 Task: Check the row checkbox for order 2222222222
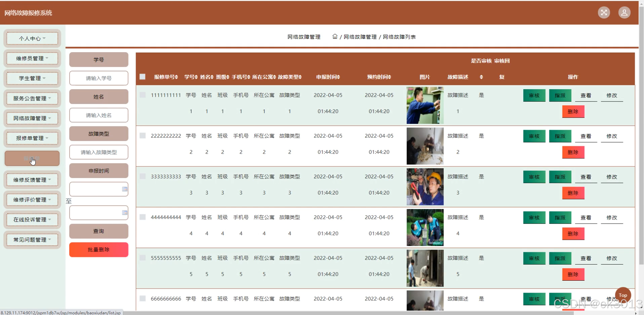[143, 136]
